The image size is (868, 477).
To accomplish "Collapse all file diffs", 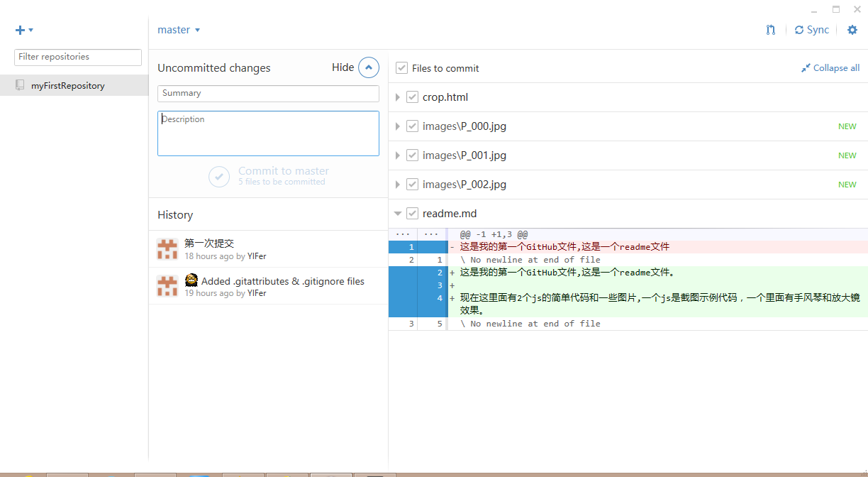I will coord(830,68).
